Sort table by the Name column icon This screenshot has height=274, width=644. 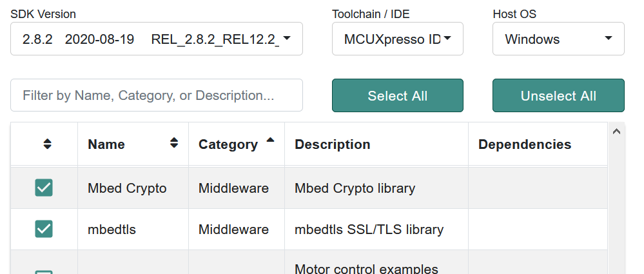(173, 143)
